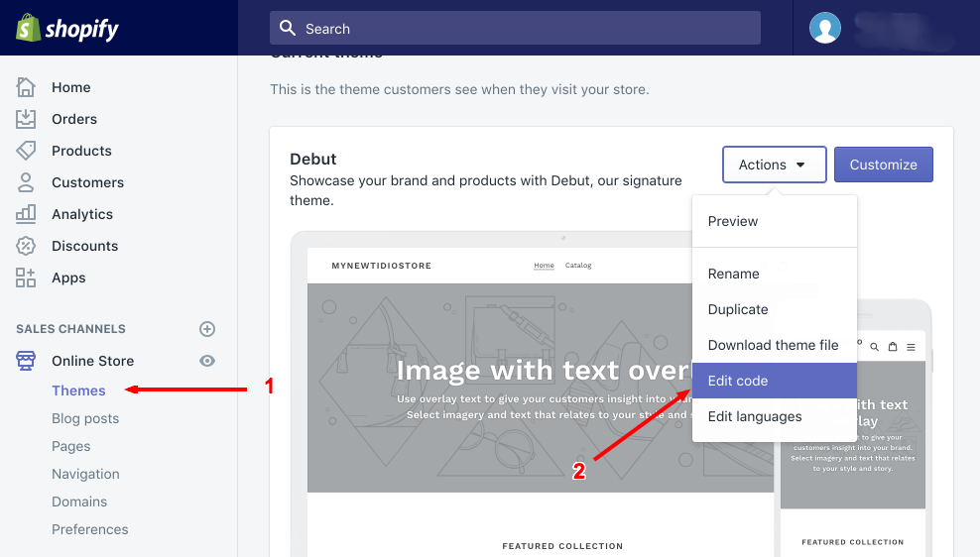Viewport: 980px width, 557px height.
Task: Click the Discounts badge icon
Action: [x=26, y=246]
